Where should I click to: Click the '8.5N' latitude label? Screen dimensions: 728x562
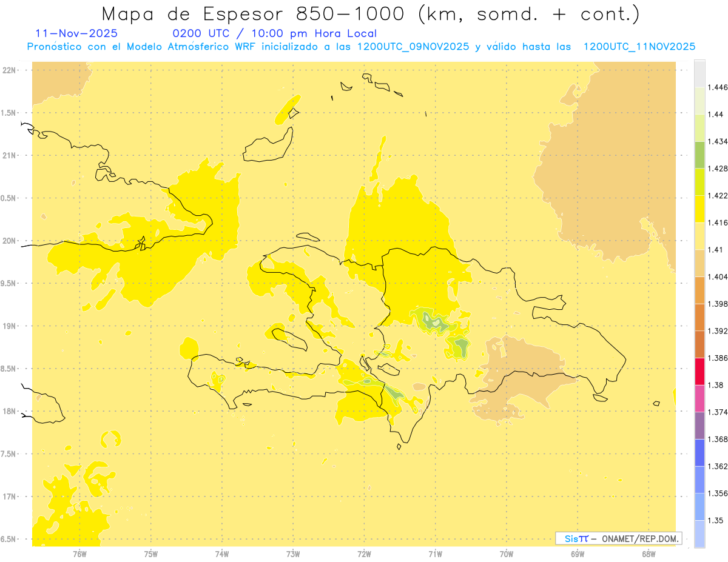pos(8,369)
